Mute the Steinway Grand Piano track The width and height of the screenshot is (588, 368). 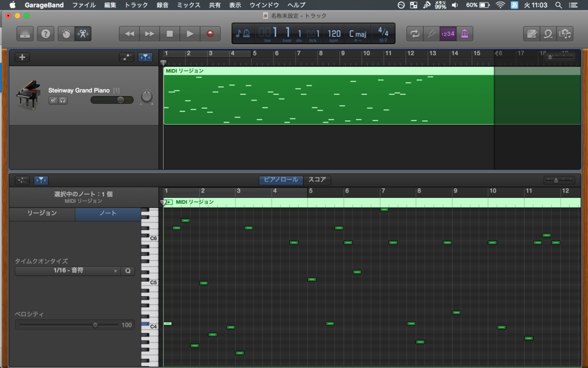point(53,100)
